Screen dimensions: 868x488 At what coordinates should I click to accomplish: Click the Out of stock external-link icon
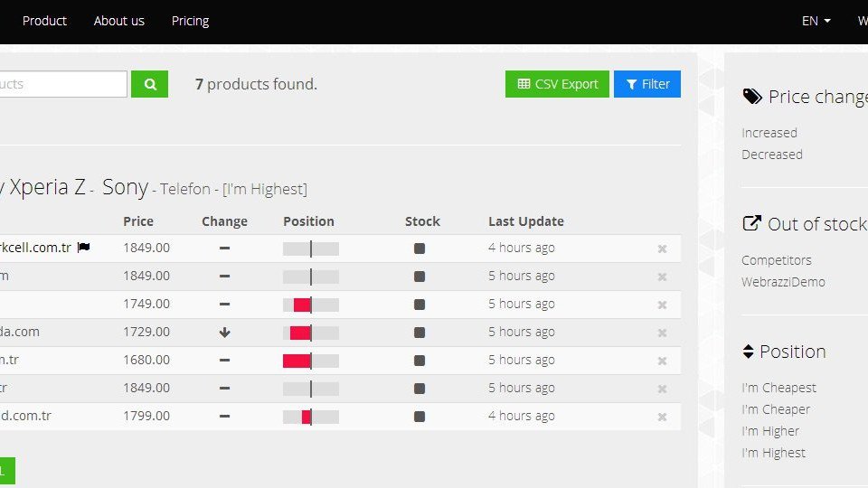pyautogui.click(x=751, y=224)
